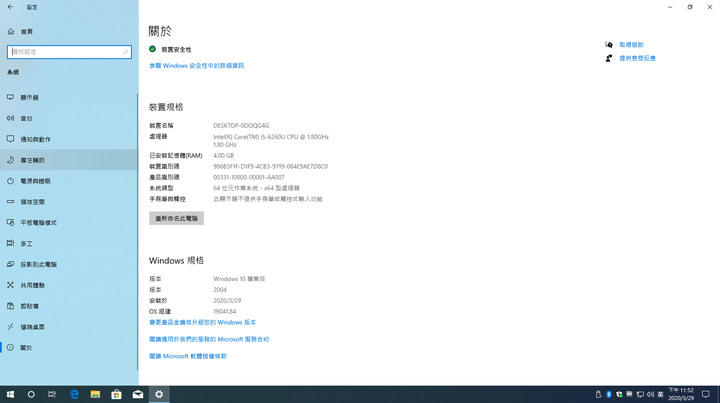Open Notifications & actions (通知與動作)

click(x=69, y=139)
